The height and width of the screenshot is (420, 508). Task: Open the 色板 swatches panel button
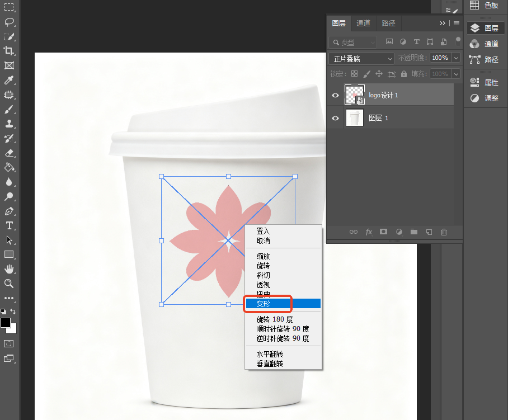click(x=485, y=6)
